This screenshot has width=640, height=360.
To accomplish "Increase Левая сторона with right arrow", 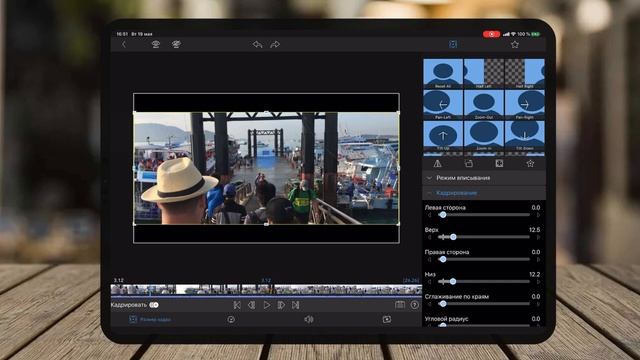I will [x=538, y=215].
